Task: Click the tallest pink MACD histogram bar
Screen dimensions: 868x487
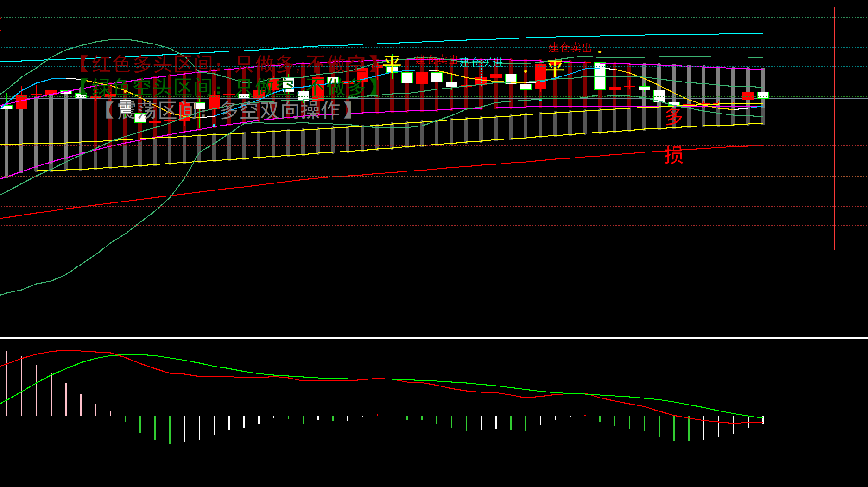Action: coord(6,383)
